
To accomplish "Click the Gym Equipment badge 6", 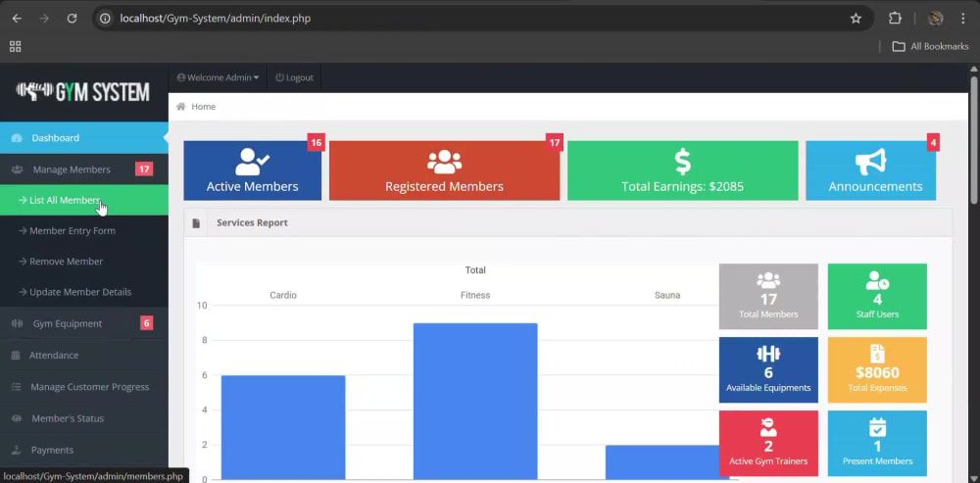I will click(x=146, y=322).
